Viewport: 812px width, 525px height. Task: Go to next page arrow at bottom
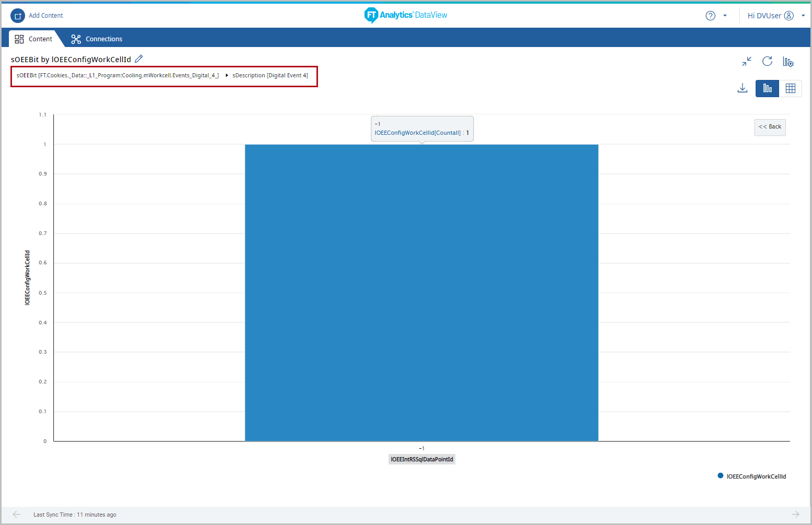pyautogui.click(x=795, y=515)
